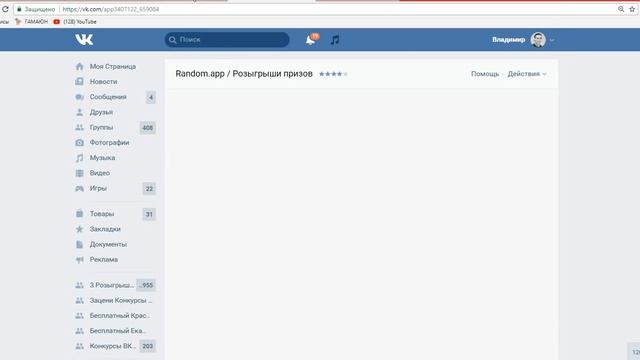
Task: Click the film icon beside Видео
Action: click(x=80, y=173)
